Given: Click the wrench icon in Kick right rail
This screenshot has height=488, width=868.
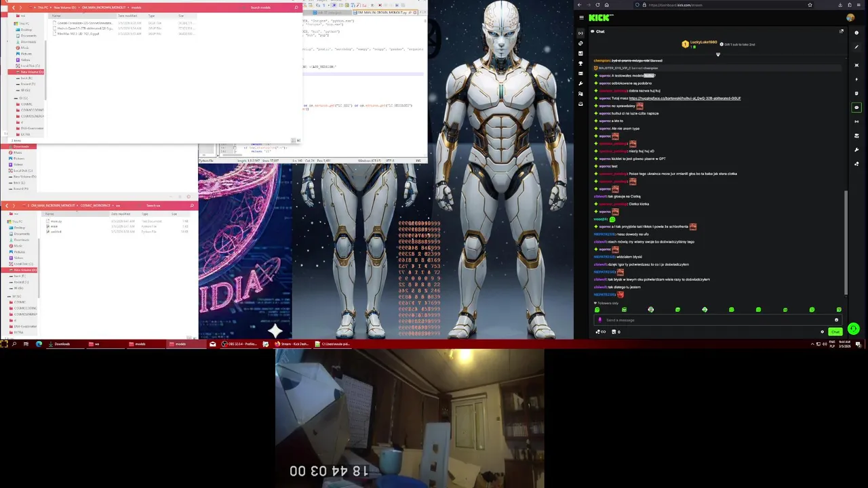Looking at the screenshot, I should click(x=856, y=150).
